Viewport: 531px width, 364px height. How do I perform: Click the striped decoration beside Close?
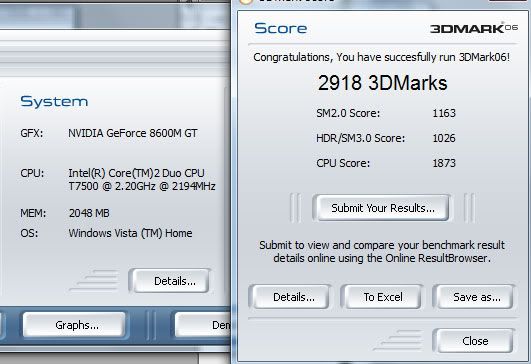coord(399,341)
